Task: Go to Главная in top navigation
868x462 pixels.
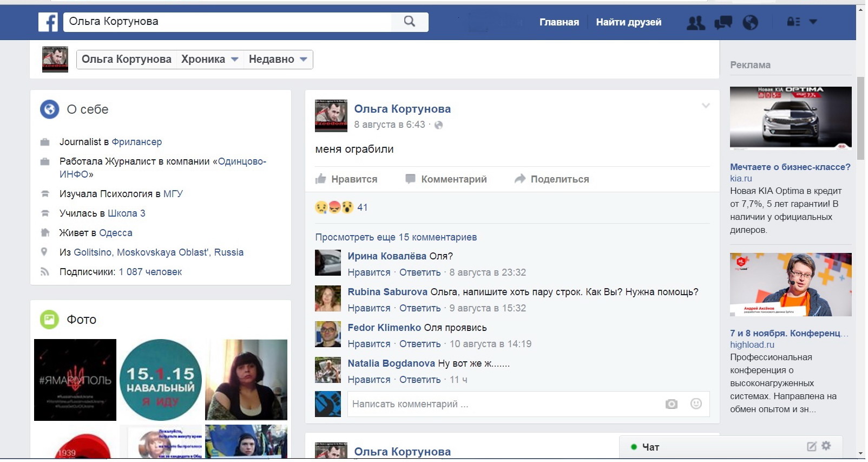Action: pos(558,22)
